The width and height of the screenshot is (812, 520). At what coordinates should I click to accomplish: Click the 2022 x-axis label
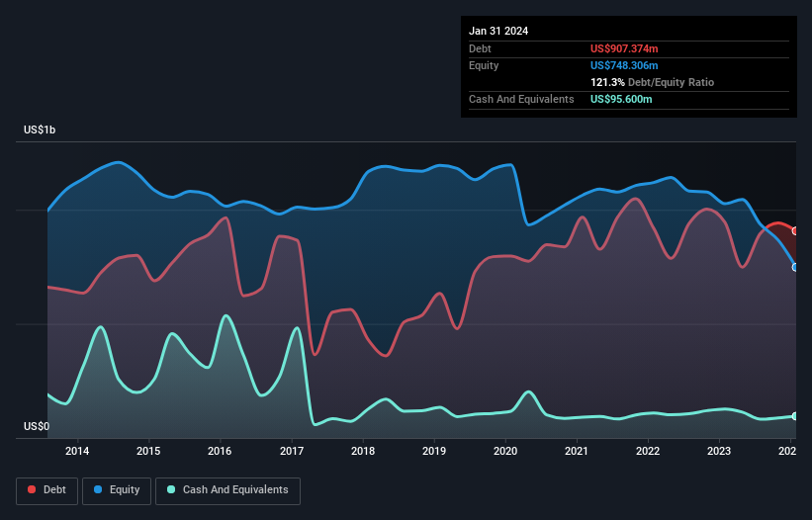pos(648,451)
